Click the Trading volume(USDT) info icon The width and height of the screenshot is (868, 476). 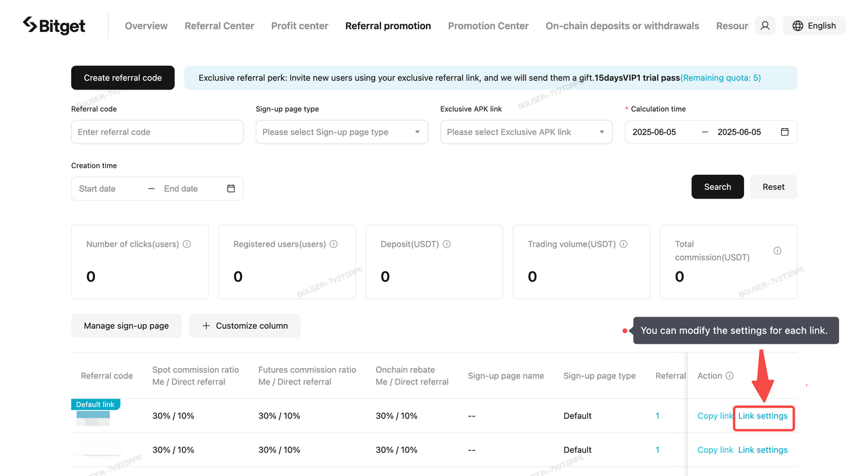pos(623,244)
